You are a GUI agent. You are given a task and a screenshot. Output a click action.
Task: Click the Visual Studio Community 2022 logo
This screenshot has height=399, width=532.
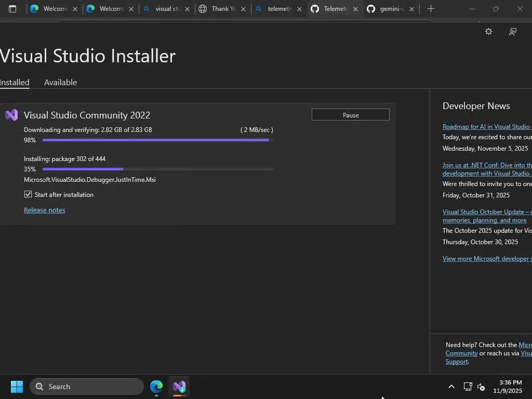[11, 115]
